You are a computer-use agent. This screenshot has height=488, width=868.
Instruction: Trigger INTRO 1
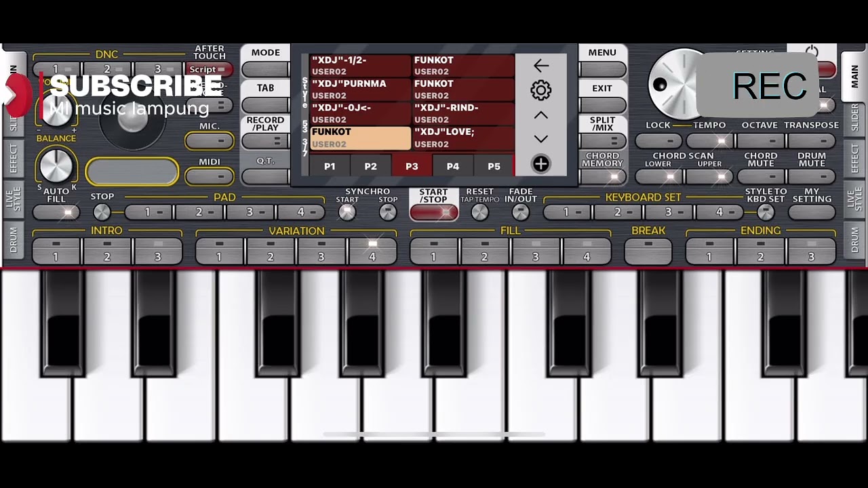(56, 251)
